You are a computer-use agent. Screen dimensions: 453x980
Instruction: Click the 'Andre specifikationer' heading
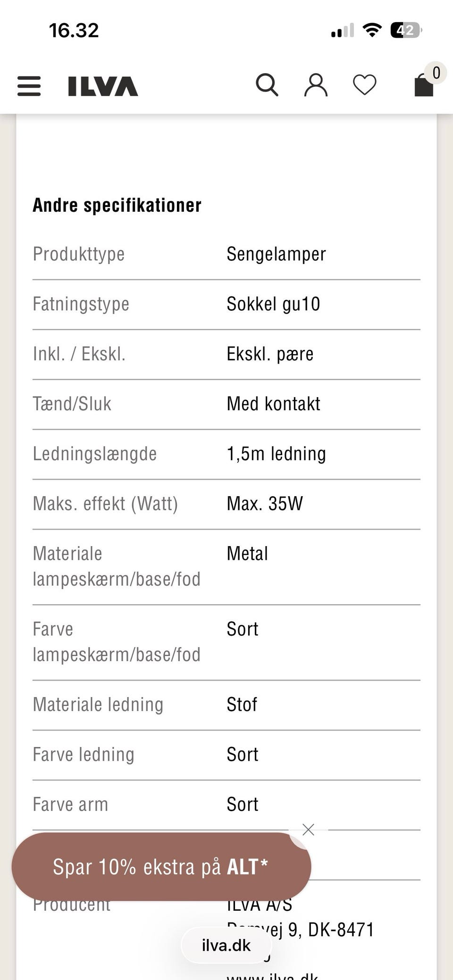[x=117, y=205]
